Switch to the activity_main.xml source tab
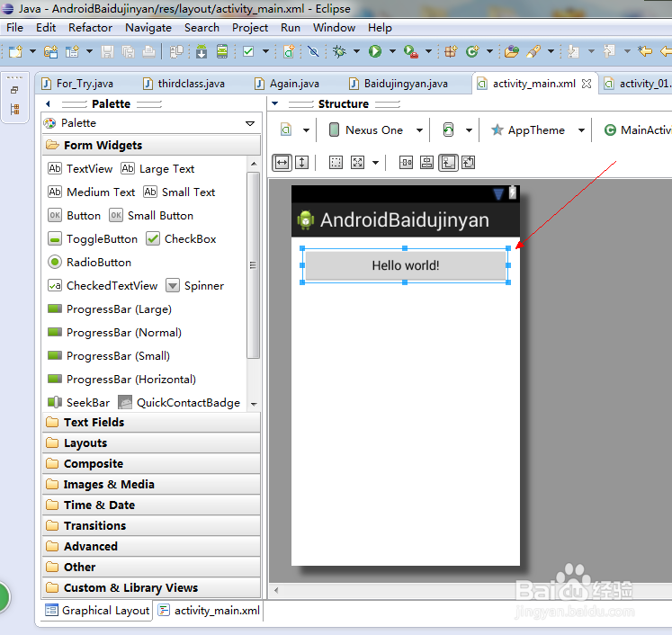The width and height of the screenshot is (672, 635). click(210, 610)
